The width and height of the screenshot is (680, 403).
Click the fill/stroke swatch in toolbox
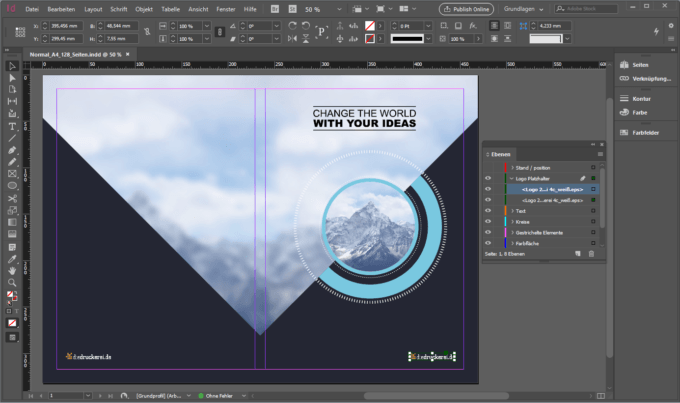pyautogui.click(x=11, y=296)
